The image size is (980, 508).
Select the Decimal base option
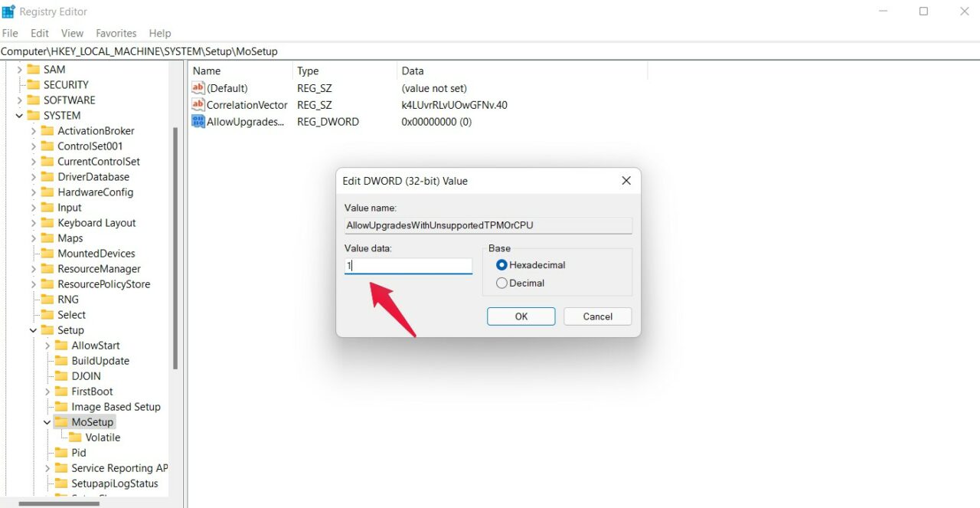click(521, 283)
